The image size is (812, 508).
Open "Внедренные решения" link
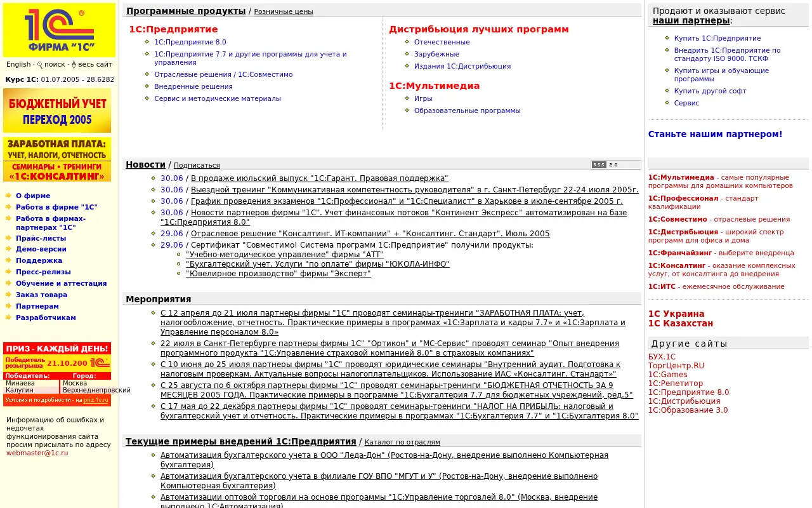pyautogui.click(x=193, y=86)
